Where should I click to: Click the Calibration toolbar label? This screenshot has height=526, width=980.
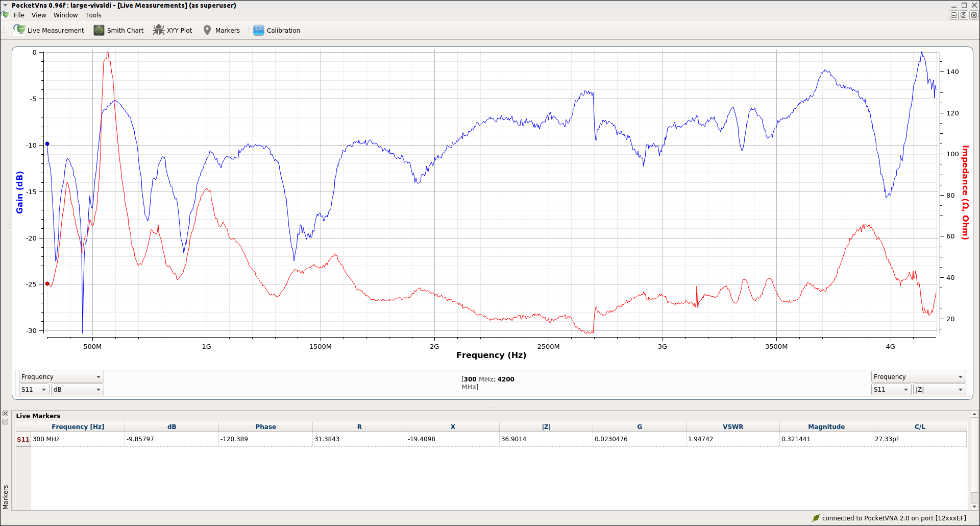point(283,30)
